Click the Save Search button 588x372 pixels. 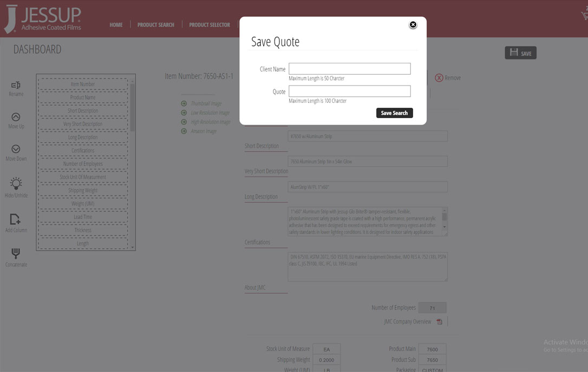pos(395,113)
